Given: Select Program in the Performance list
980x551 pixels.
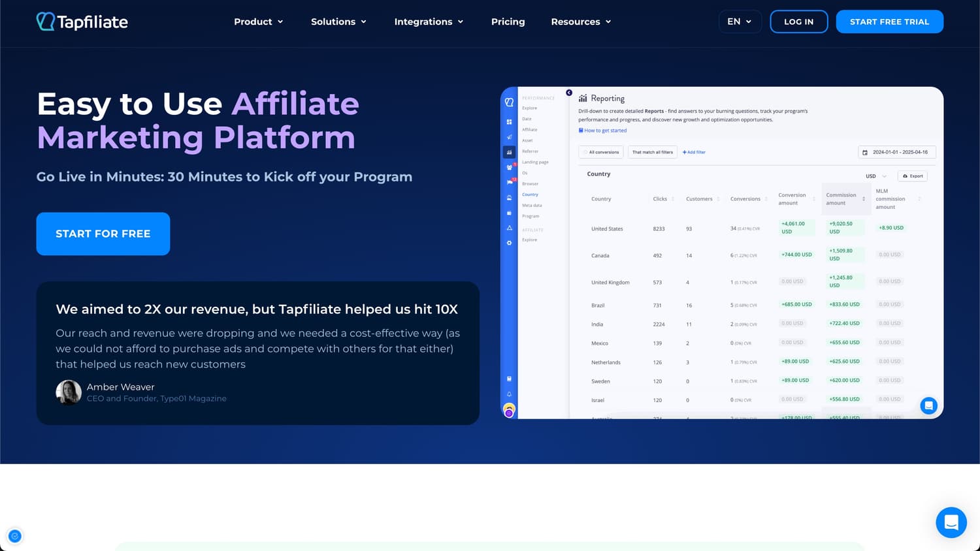Looking at the screenshot, I should pos(531,216).
